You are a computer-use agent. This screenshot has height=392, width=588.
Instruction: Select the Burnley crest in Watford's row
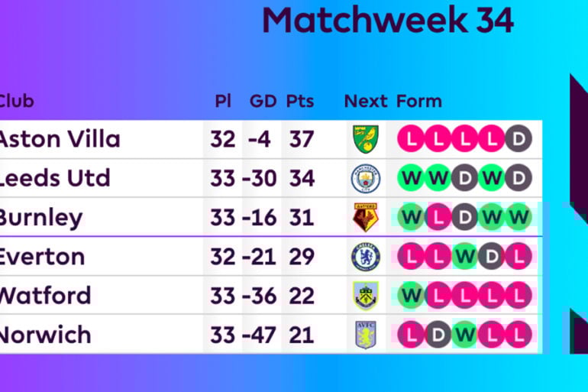[366, 296]
